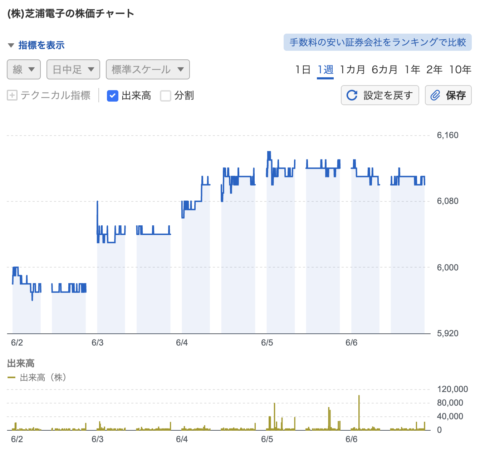Open the 線 chart type dropdown

(24, 69)
